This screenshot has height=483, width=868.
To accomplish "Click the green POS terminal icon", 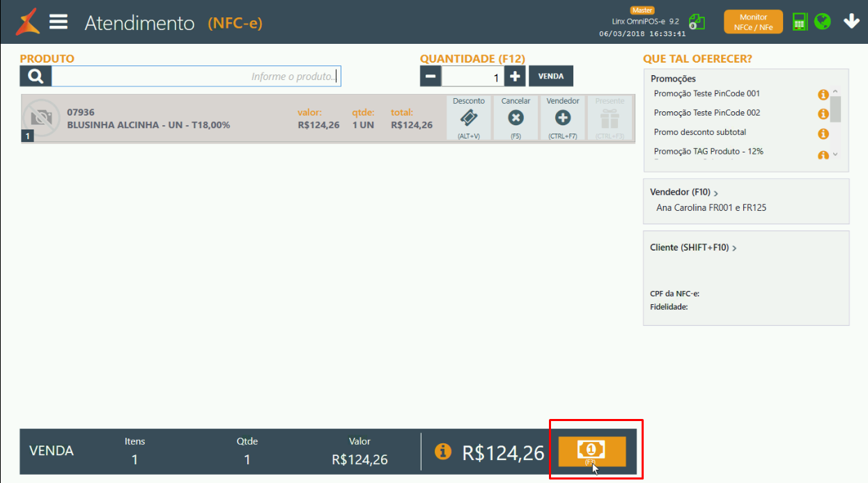I will coord(799,22).
